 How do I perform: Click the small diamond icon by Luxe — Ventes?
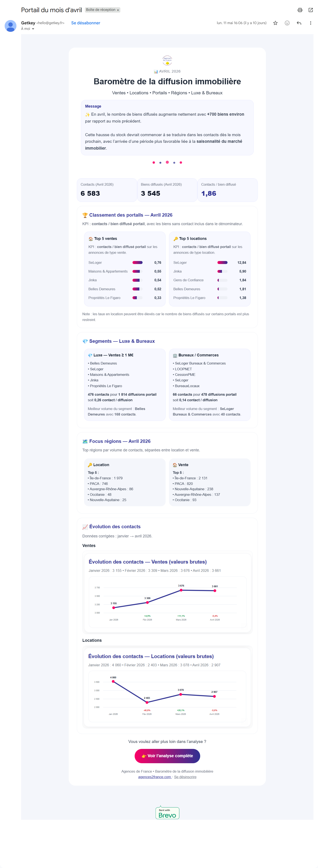pos(90,355)
